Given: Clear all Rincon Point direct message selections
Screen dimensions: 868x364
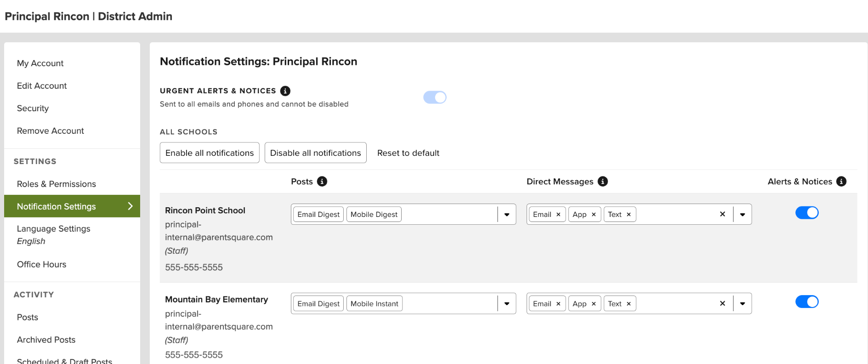Looking at the screenshot, I should (x=722, y=214).
